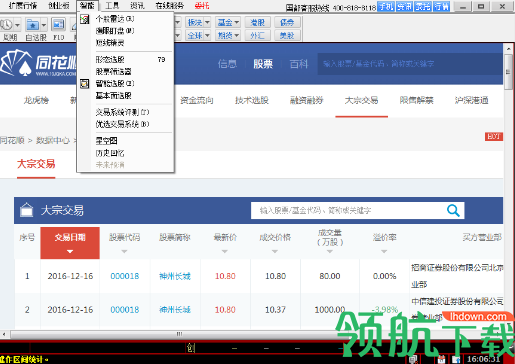515x364 pixels.
Task: Open the 期货 dropdown
Action: pyautogui.click(x=228, y=35)
